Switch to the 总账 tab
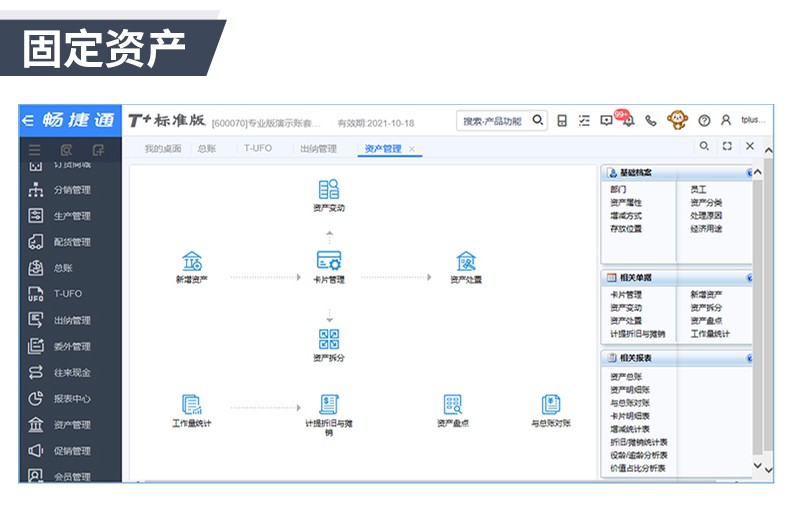This screenshot has height=531, width=790. [207, 149]
